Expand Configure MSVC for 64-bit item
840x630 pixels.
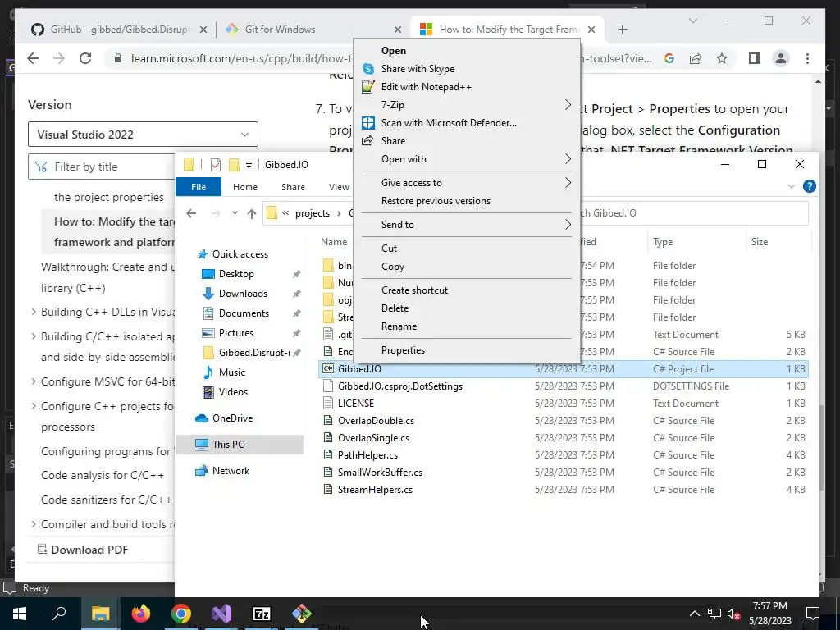34,381
